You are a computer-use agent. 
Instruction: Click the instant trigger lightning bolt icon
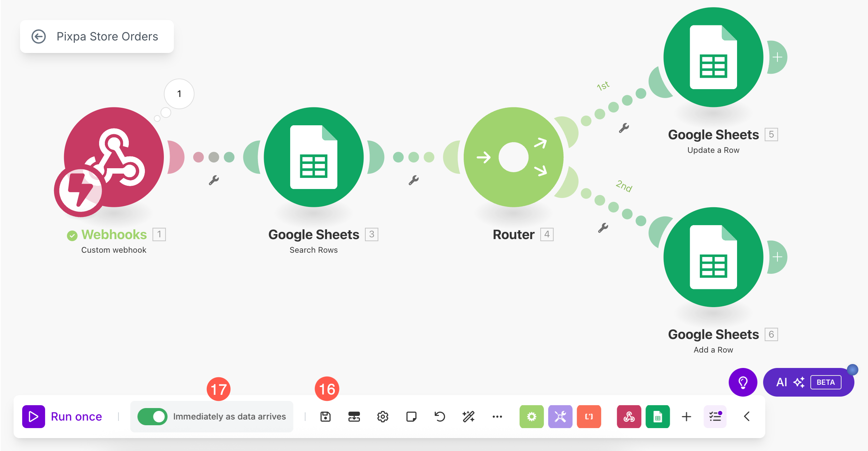click(x=80, y=191)
